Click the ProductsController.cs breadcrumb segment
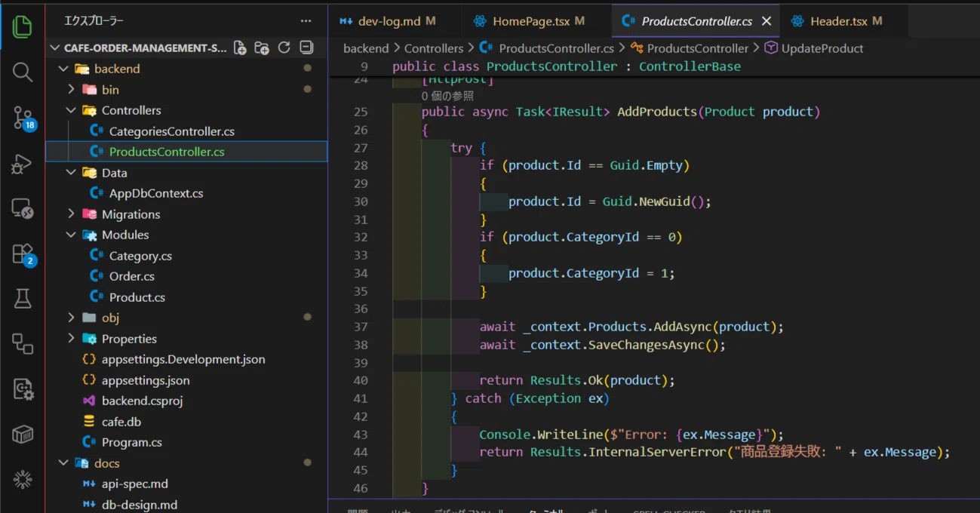The width and height of the screenshot is (980, 513). [556, 48]
